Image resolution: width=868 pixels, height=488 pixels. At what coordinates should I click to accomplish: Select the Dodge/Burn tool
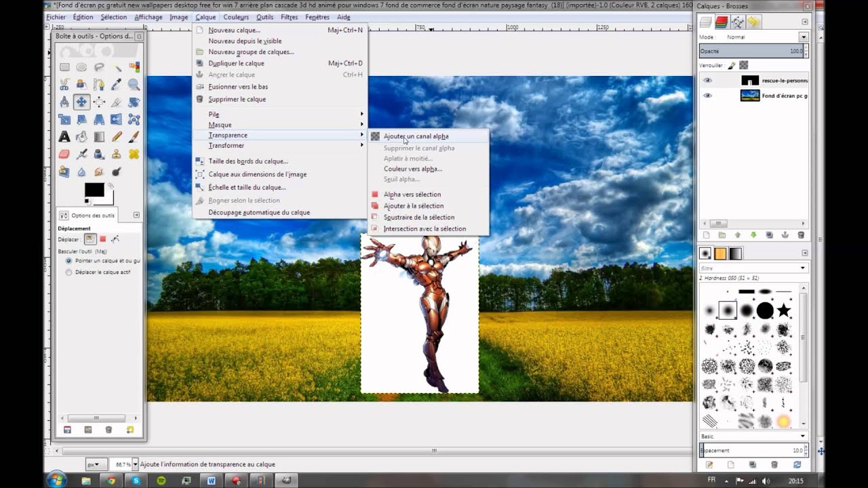[x=117, y=172]
